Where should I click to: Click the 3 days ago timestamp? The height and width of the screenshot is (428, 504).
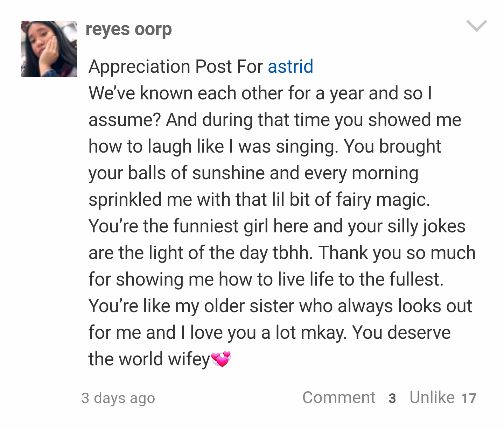pos(118,398)
